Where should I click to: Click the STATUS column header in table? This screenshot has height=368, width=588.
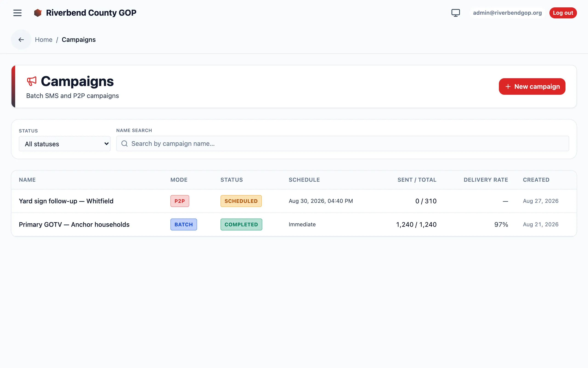[x=232, y=180]
